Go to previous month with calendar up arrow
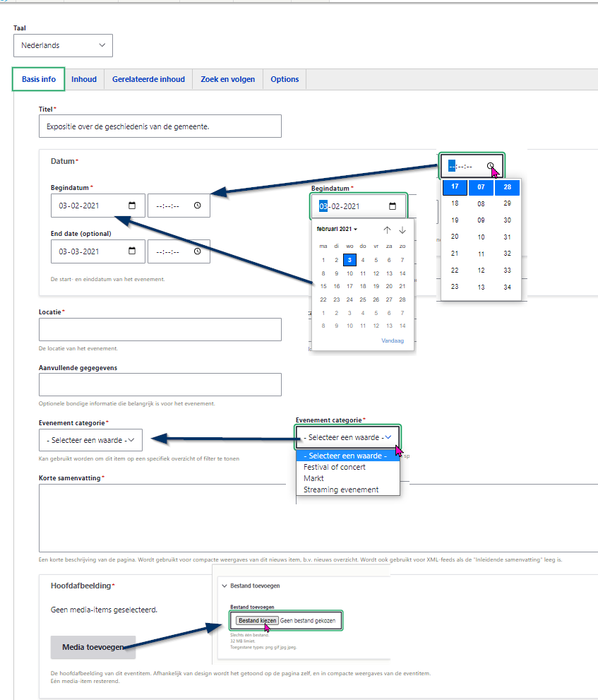Screen dimensions: 598x700 click(387, 230)
